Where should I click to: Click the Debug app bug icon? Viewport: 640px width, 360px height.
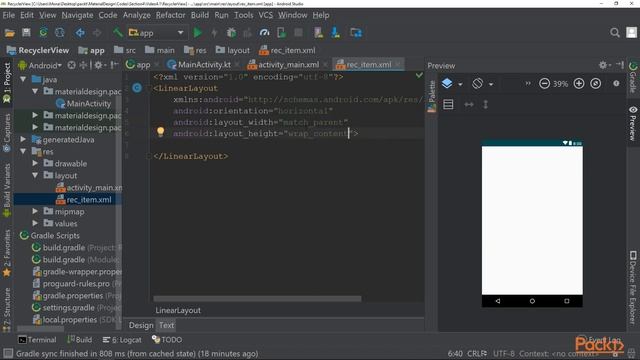pos(231,33)
